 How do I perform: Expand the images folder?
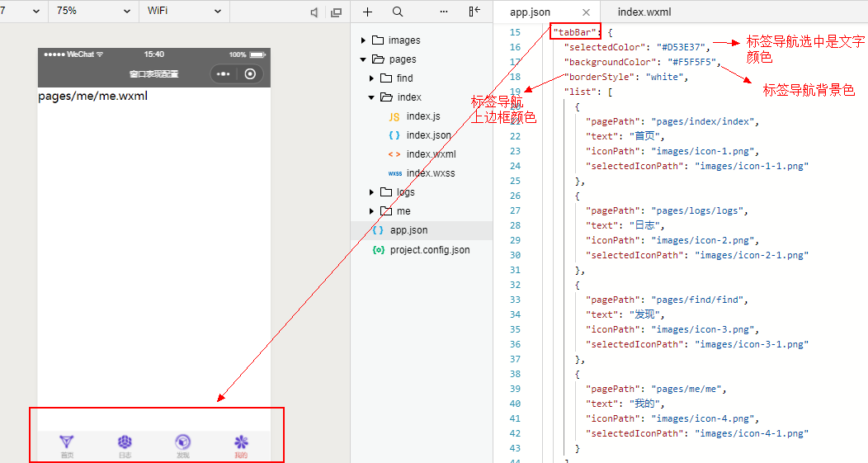pyautogui.click(x=363, y=40)
